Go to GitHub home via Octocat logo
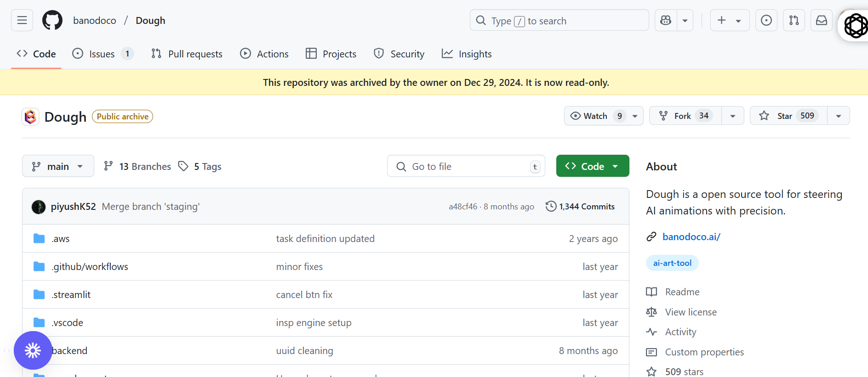Screen dimensions: 868x377 tap(52, 20)
